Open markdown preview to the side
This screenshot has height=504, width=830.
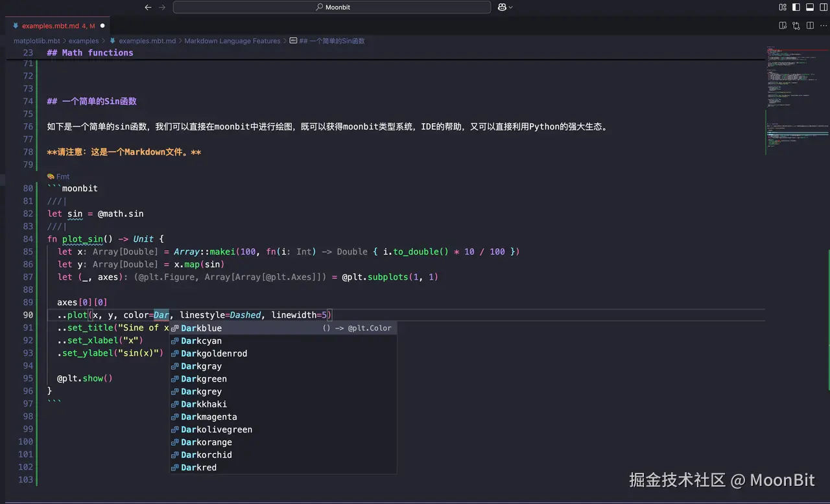click(783, 24)
